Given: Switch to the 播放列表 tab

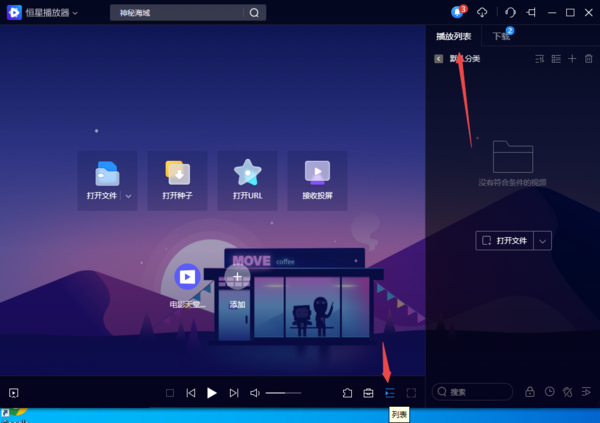Looking at the screenshot, I should pos(453,36).
